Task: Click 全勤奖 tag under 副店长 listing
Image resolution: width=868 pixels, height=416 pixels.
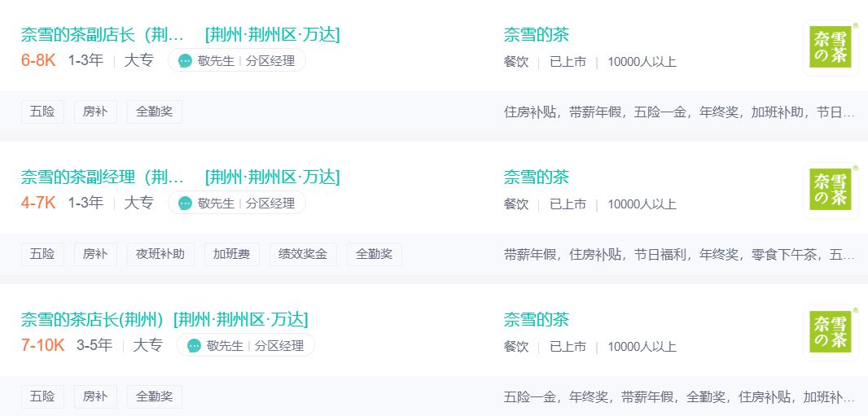Action: coord(155,112)
